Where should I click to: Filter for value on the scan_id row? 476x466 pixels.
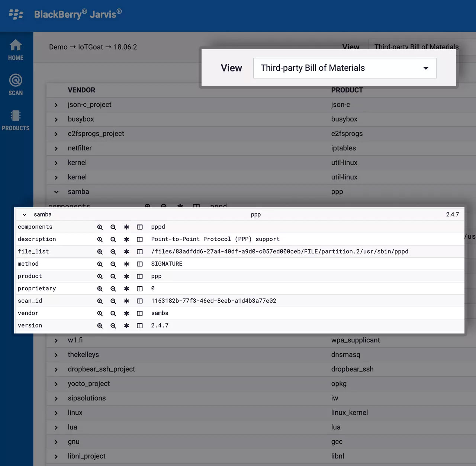tap(100, 301)
